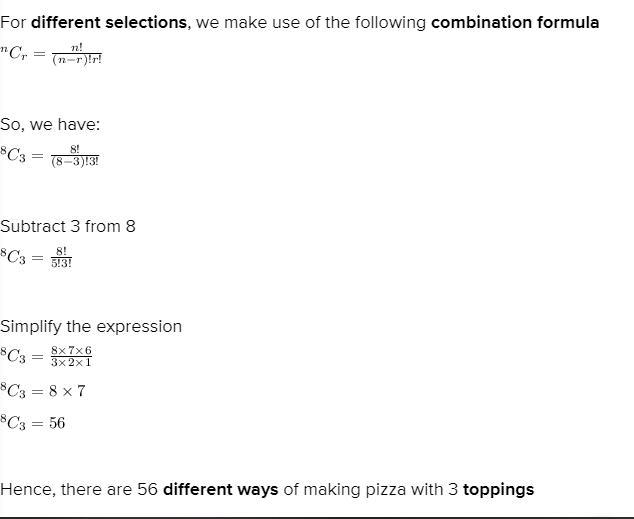The width and height of the screenshot is (634, 519).
Task: Click the opening word "For" in the first line
Action: click(14, 22)
